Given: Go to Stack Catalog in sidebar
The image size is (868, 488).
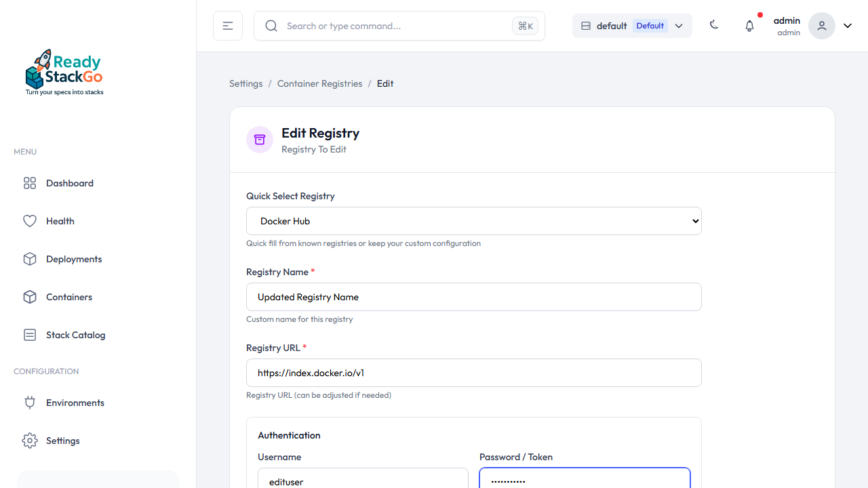Looking at the screenshot, I should (75, 335).
